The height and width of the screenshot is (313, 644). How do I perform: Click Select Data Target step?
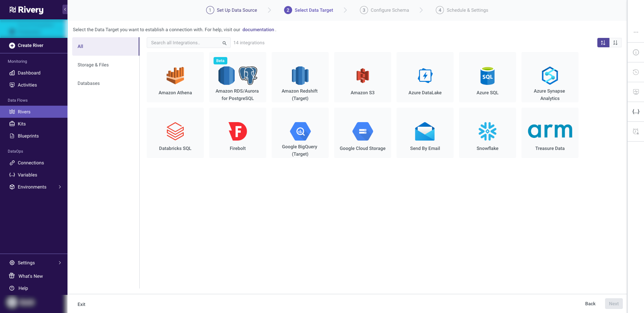(x=309, y=10)
